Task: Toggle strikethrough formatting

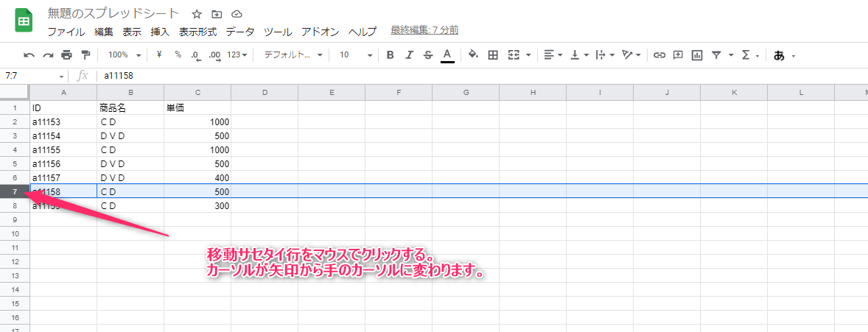Action: pos(428,54)
